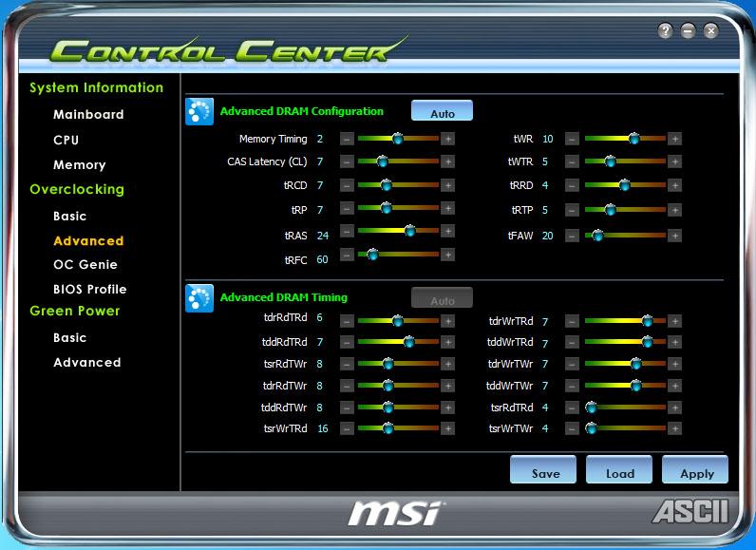756x550 pixels.
Task: Click the minus button for tRAS
Action: click(347, 232)
